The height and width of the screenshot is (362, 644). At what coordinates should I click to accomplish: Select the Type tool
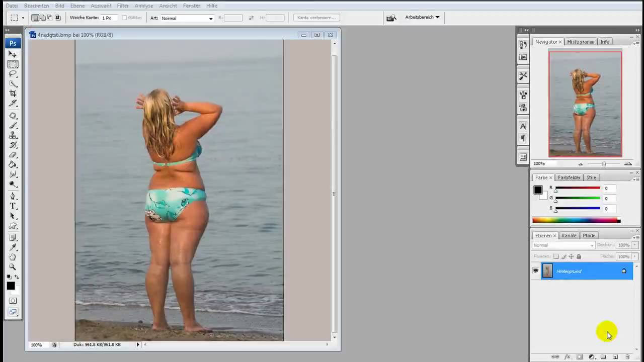(x=13, y=206)
